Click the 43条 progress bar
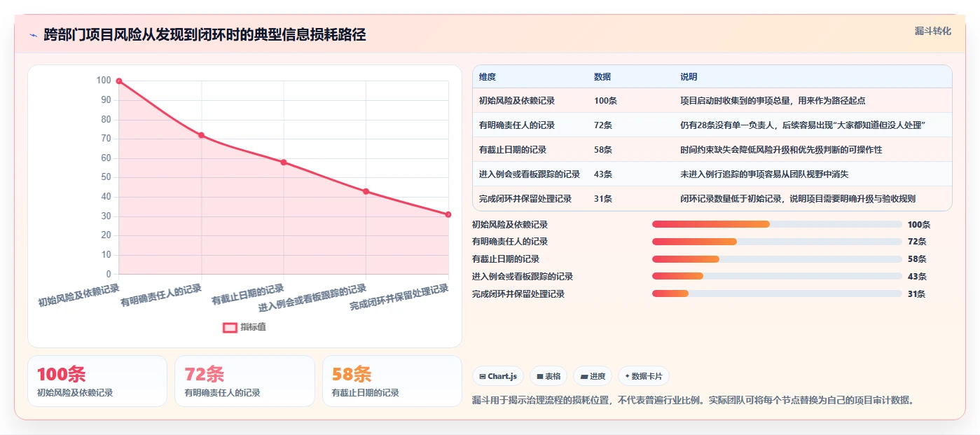 click(777, 277)
